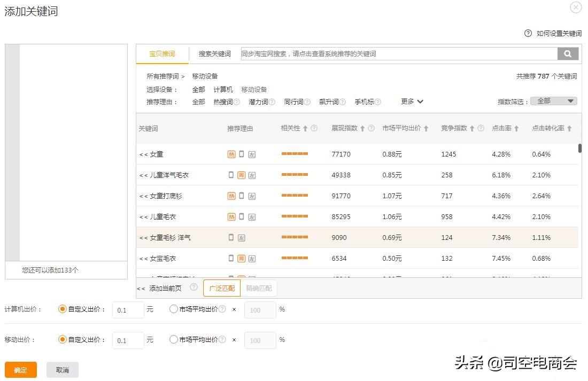Open help icon next to 展现指数 header
The width and height of the screenshot is (588, 381).
coord(372,128)
